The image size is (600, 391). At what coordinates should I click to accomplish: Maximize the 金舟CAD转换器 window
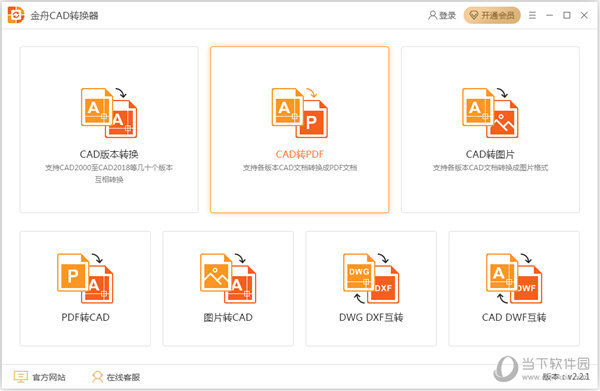(567, 15)
